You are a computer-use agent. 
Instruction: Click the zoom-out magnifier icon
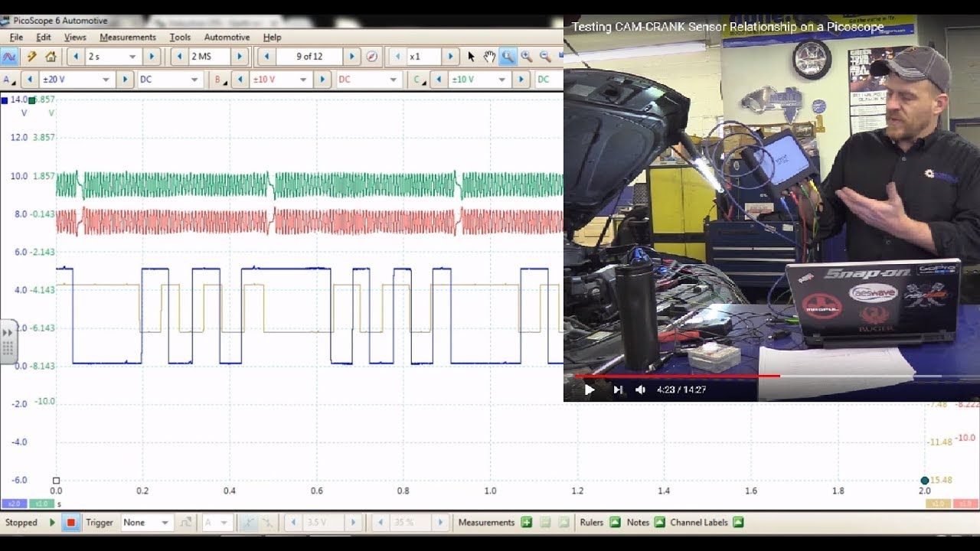tap(545, 57)
